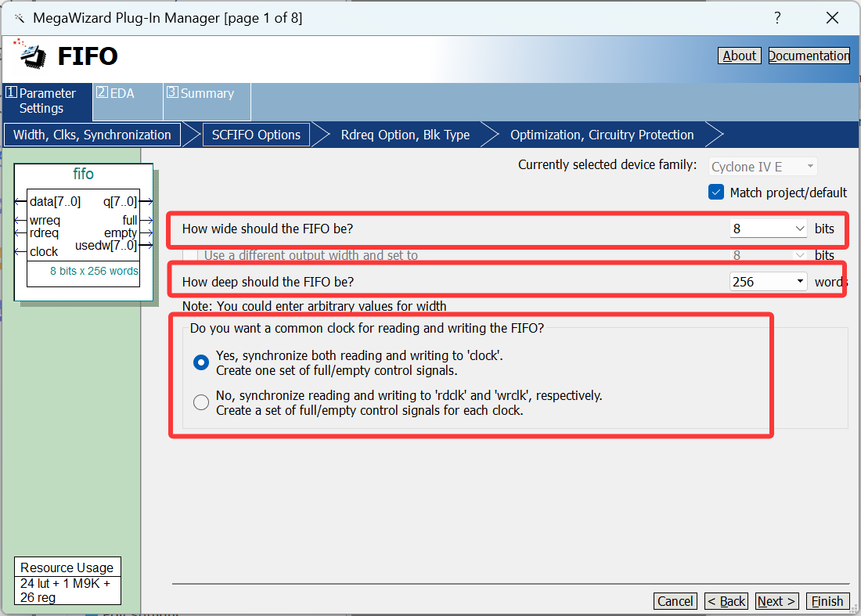Switch to the EDA tab
The height and width of the screenshot is (616, 861).
point(128,101)
